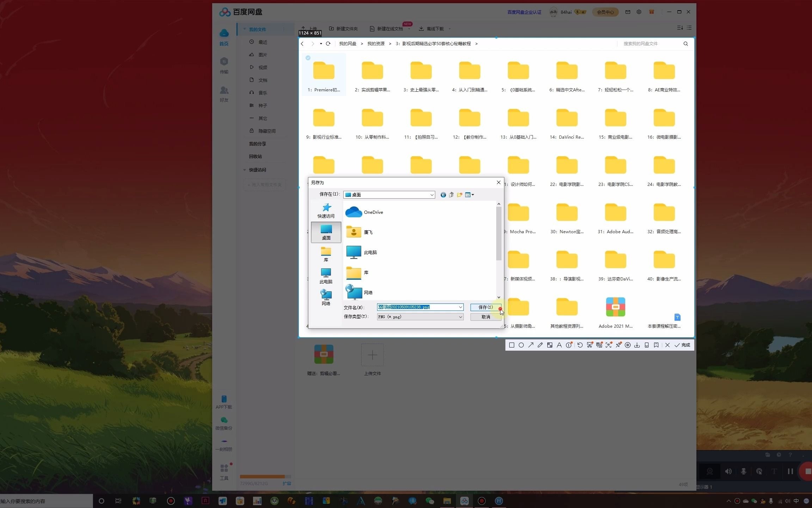Select the text 'A' annotation tool
Image resolution: width=812 pixels, height=508 pixels.
click(x=559, y=345)
